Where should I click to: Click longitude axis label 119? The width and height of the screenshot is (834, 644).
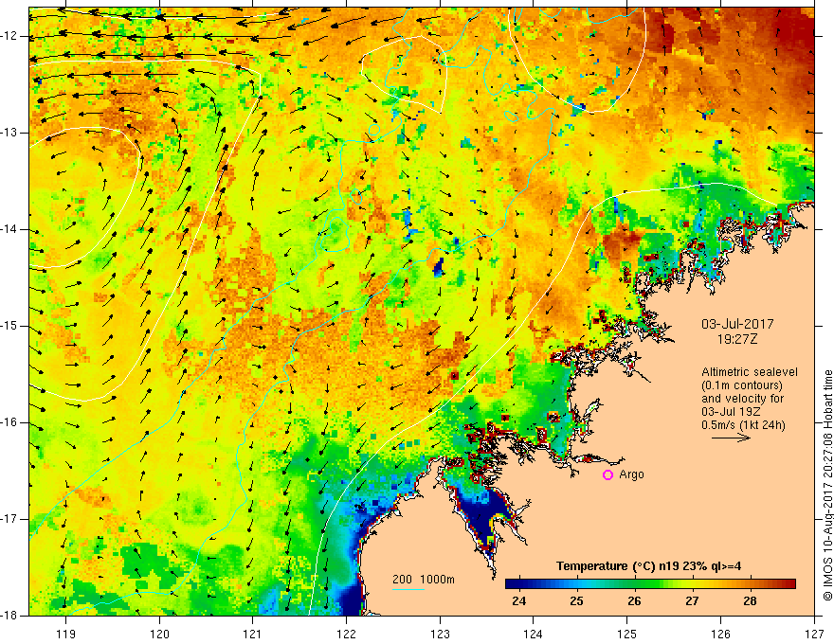click(66, 634)
